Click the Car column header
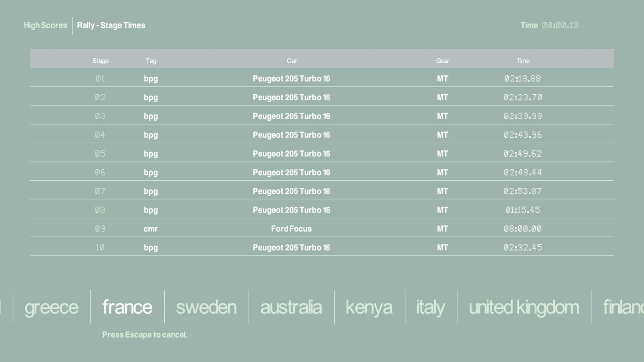 tap(292, 61)
